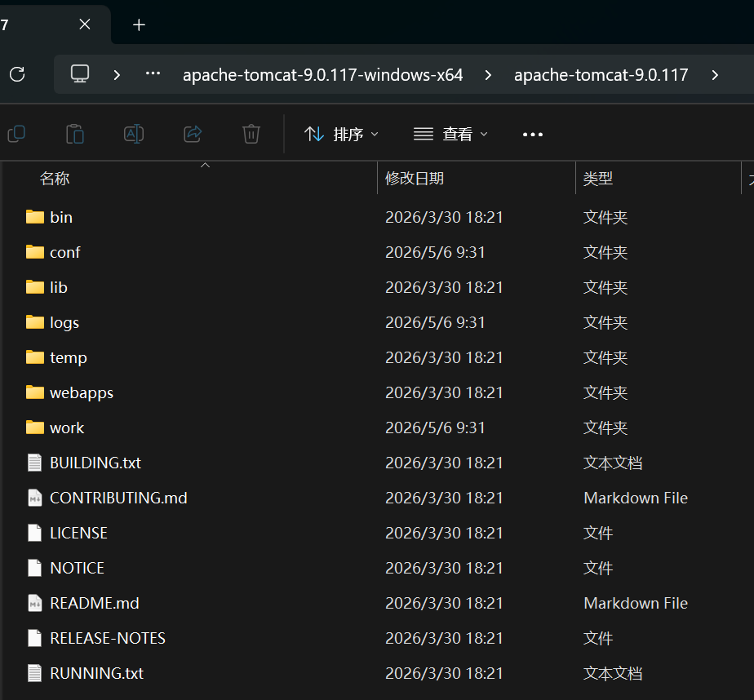Select the logs folder icon
The width and height of the screenshot is (754, 700).
34,322
